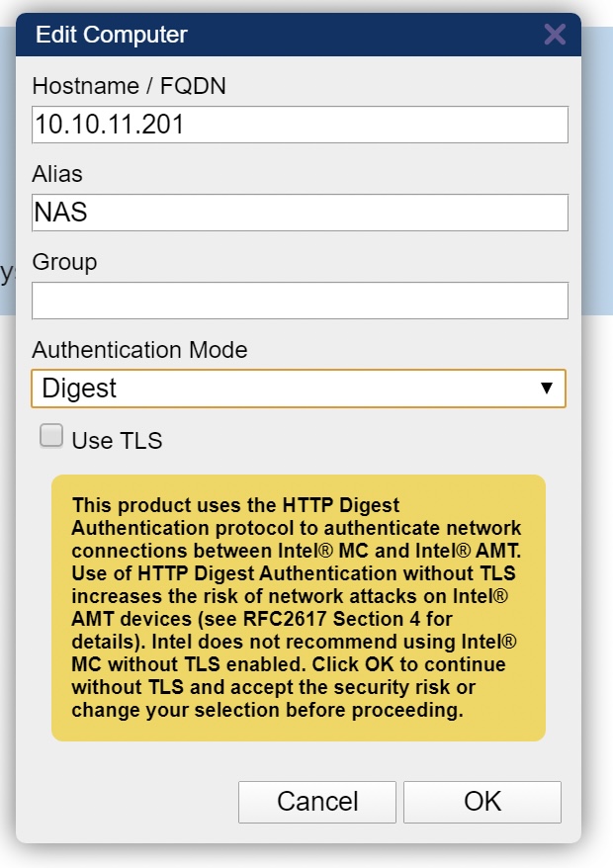The height and width of the screenshot is (868, 613).
Task: Click the Alias label
Action: 57,174
